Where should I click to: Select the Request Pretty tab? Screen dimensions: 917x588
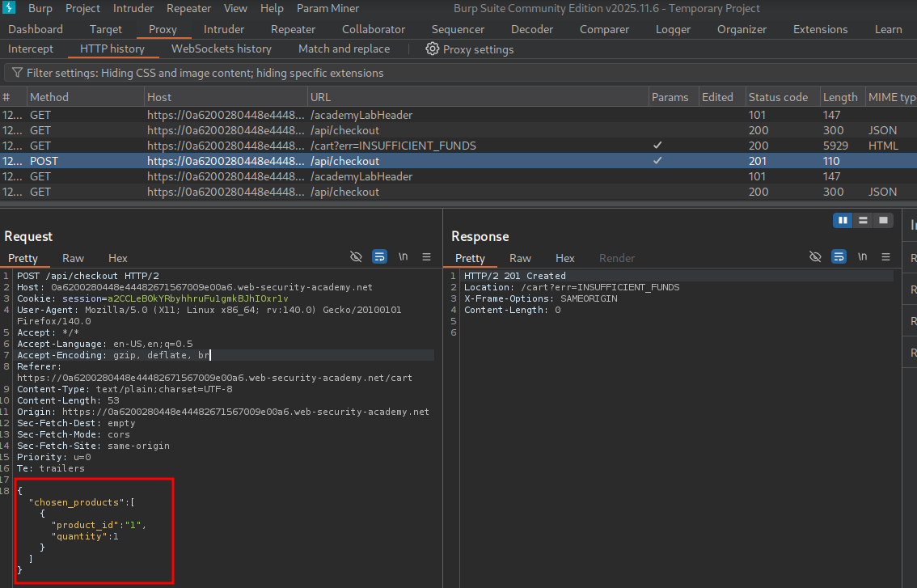click(23, 258)
